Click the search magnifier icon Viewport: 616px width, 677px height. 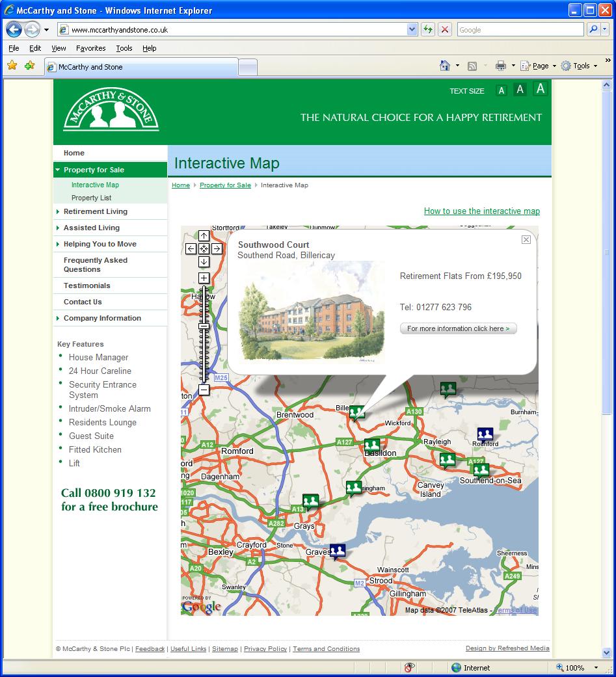593,29
